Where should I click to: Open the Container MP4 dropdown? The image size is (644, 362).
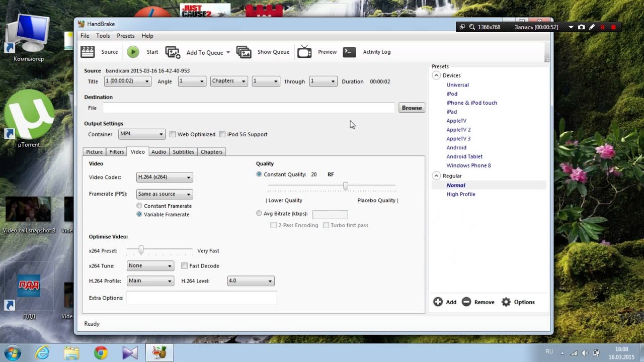click(x=141, y=134)
